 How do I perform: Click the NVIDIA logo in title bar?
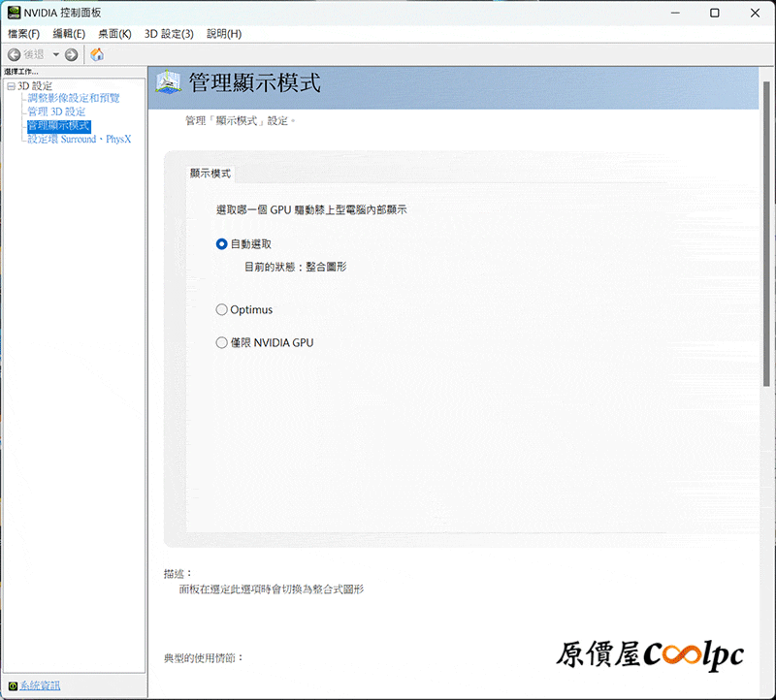14,13
